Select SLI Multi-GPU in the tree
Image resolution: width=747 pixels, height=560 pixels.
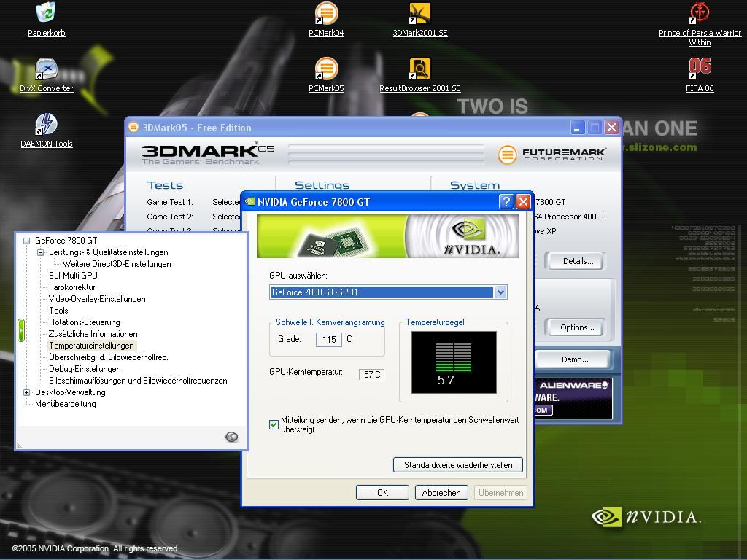point(73,275)
